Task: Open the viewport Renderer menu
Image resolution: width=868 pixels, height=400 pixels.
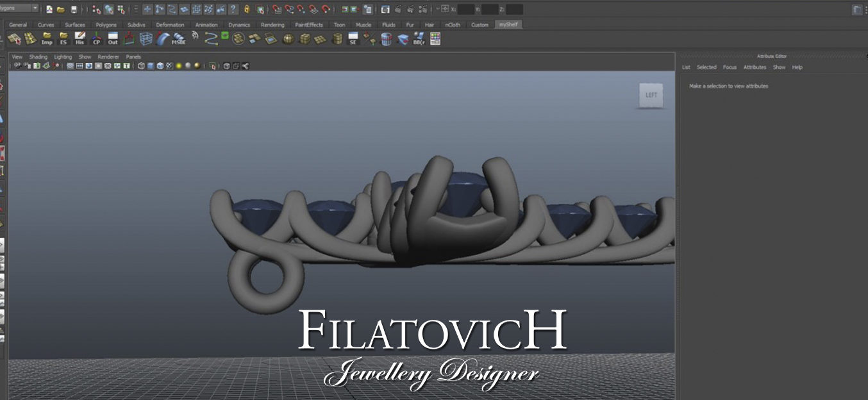Action: [x=108, y=56]
